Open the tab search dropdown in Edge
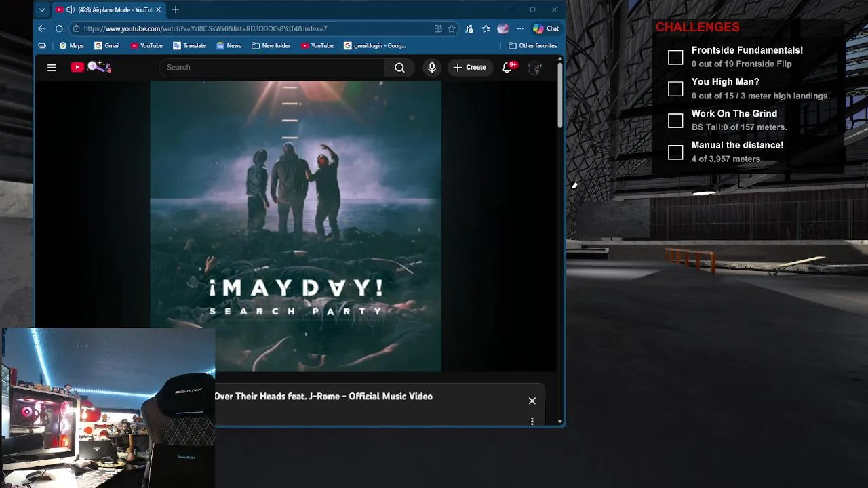 click(42, 9)
